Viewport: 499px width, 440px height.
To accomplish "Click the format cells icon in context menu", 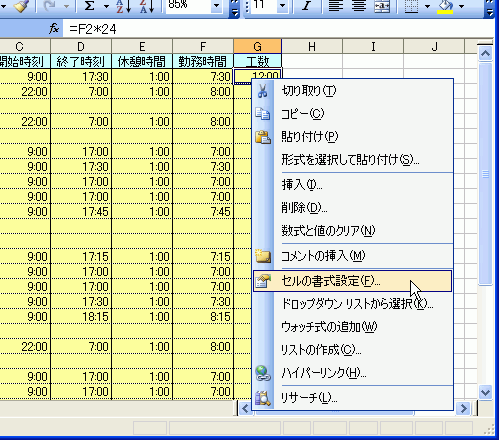I will coord(263,281).
